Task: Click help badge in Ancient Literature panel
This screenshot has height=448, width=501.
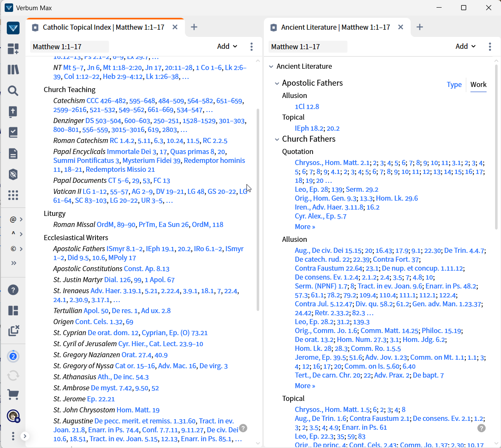Action: 481,428
